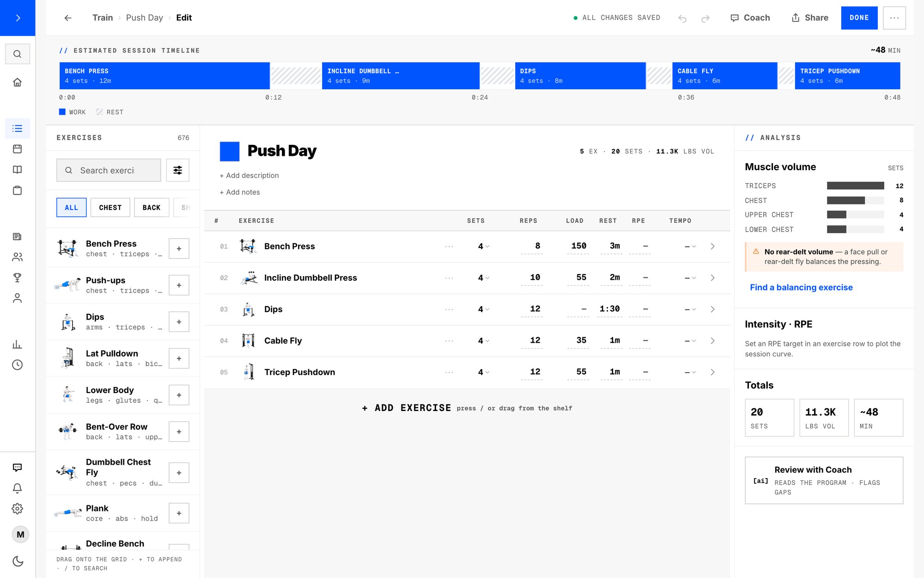Open Coach chat button

click(x=750, y=18)
